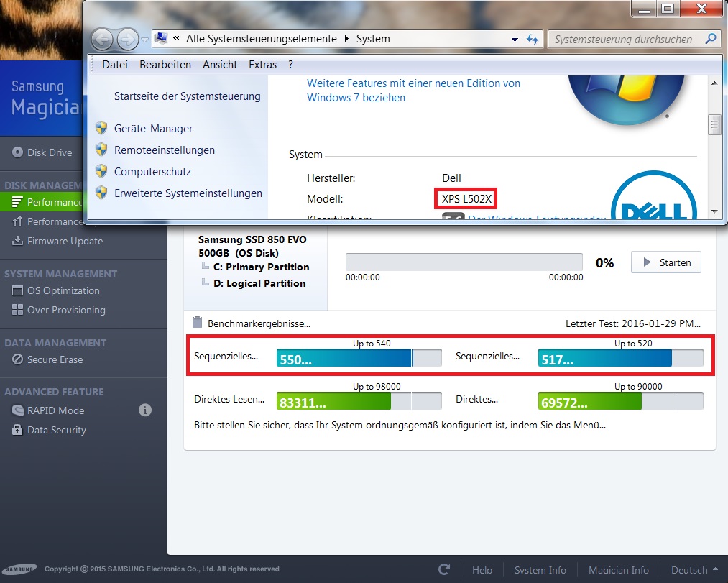Click the Dell logo image
Screen dimensions: 728x583
[x=654, y=195]
